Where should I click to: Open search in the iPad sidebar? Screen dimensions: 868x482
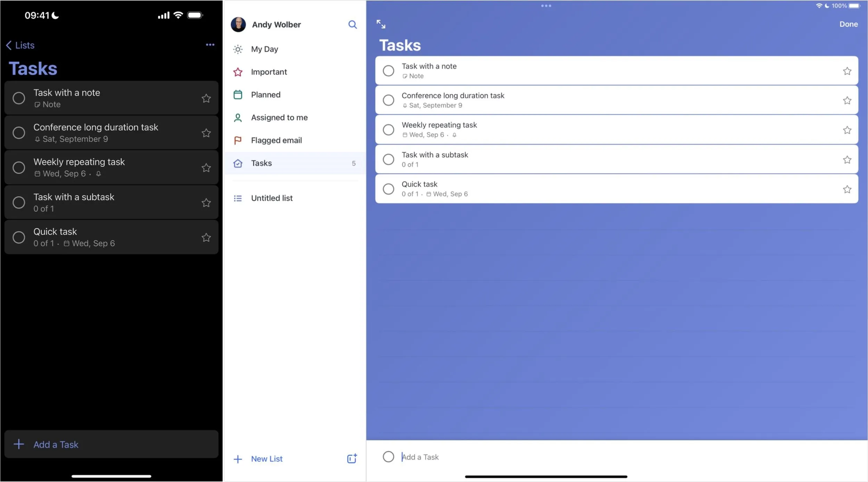(x=352, y=24)
